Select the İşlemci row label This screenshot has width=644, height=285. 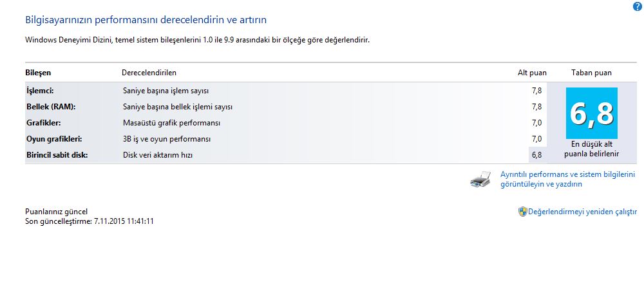coord(39,91)
